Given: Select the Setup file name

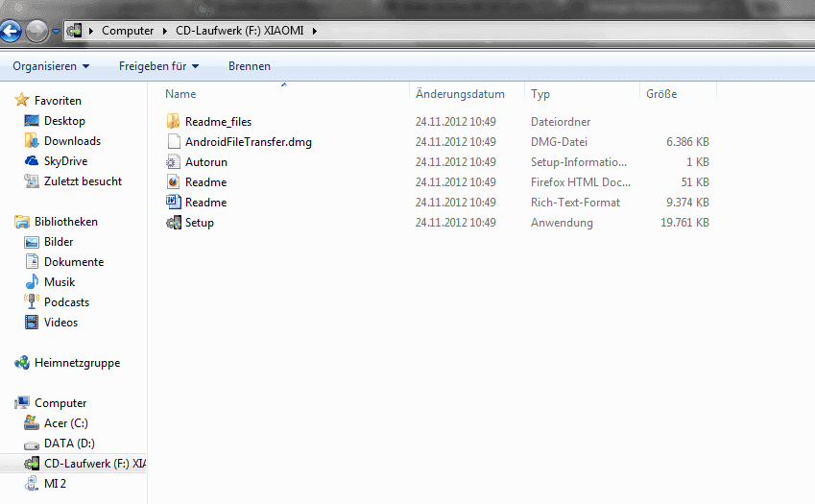Looking at the screenshot, I should (200, 223).
